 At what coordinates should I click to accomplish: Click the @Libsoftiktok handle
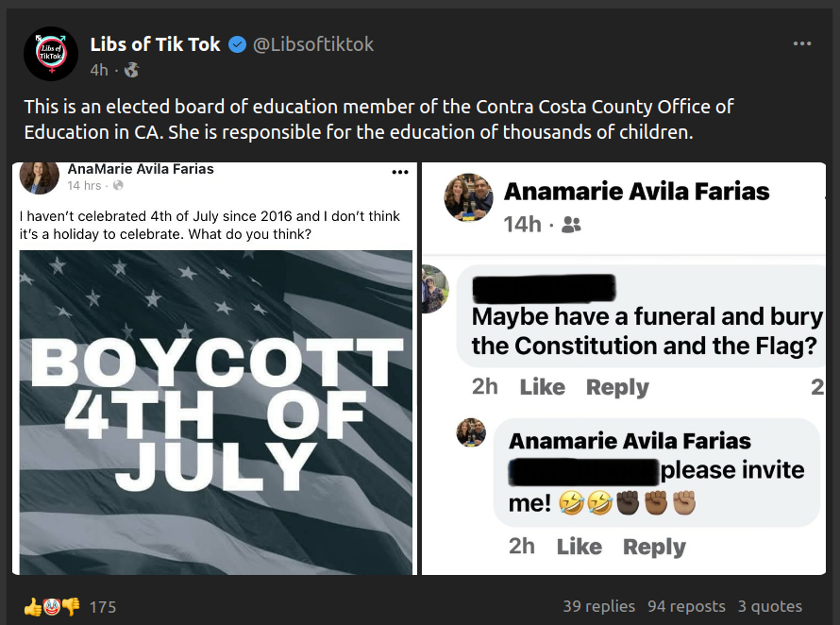313,44
